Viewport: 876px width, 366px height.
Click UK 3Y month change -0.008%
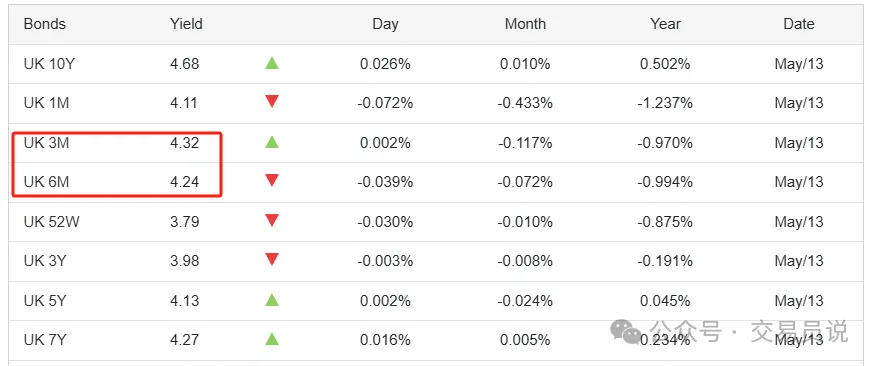[525, 261]
